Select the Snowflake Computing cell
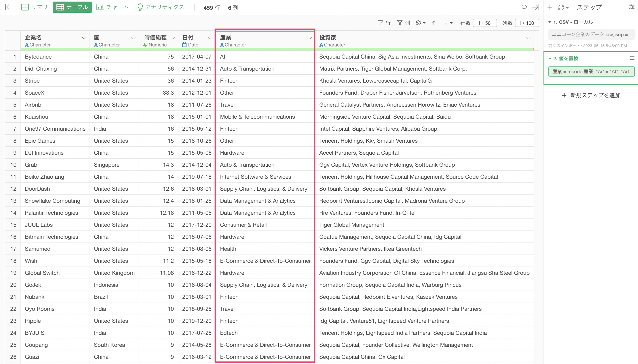 click(x=55, y=201)
